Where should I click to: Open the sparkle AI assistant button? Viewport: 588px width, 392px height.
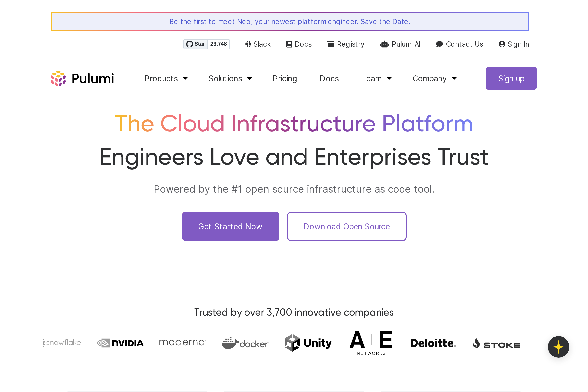[558, 347]
